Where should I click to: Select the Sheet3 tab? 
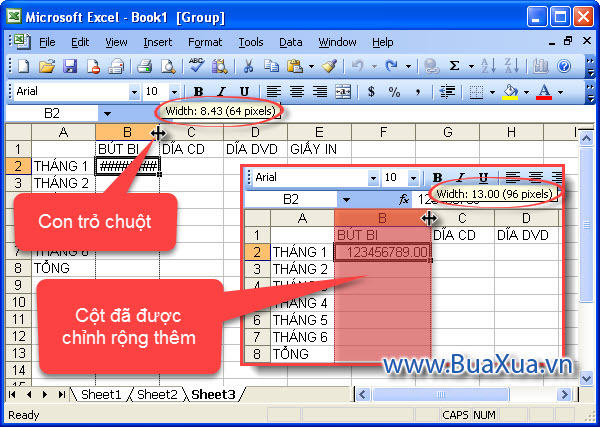pyautogui.click(x=213, y=394)
